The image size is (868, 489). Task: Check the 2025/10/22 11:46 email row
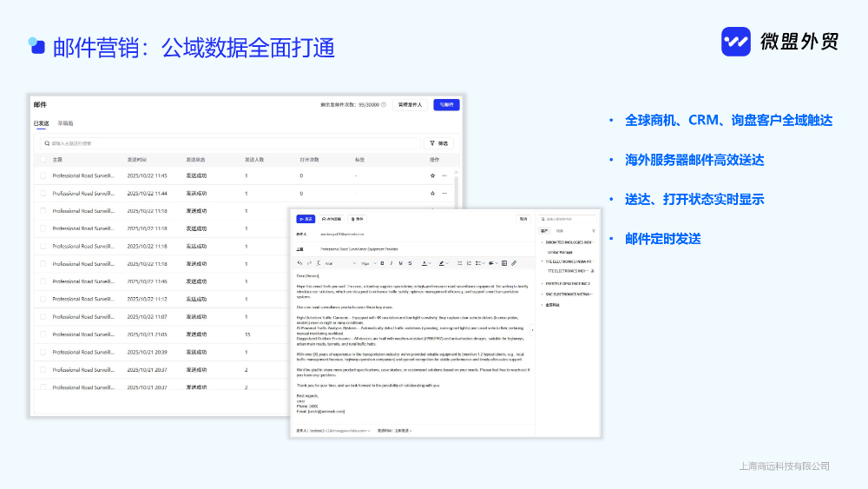pos(43,281)
